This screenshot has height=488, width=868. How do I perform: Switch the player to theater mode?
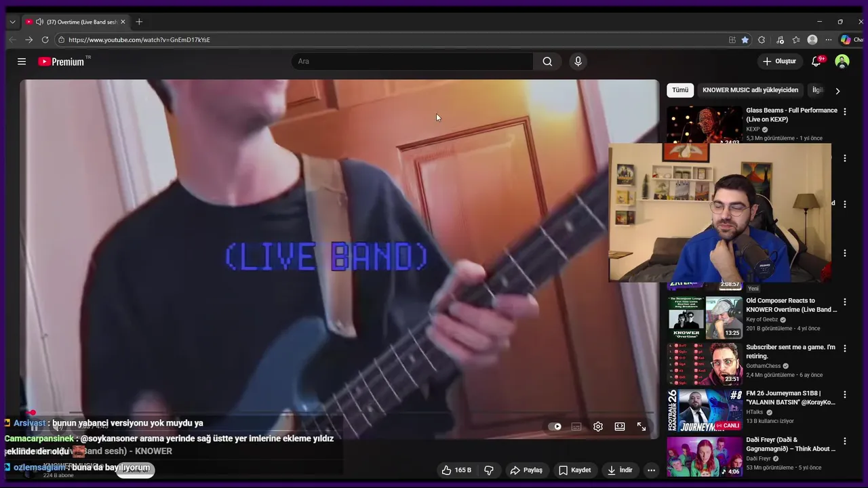[619, 426]
